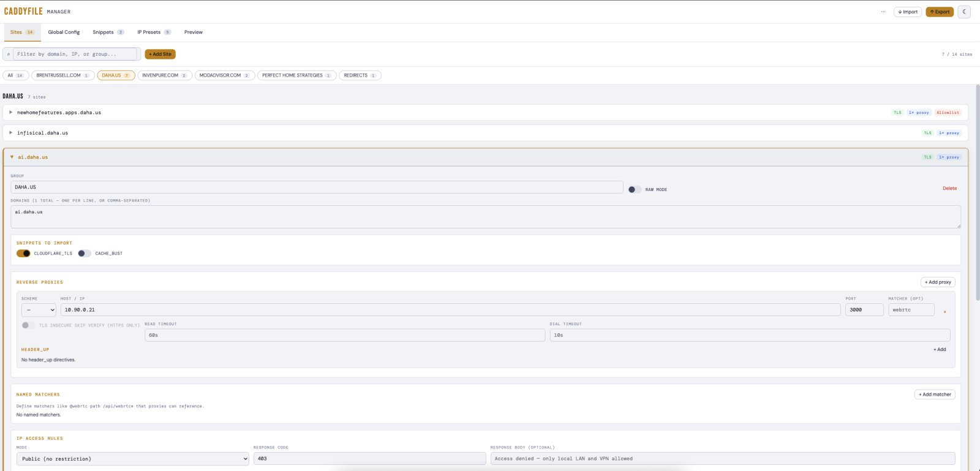Viewport: 980px width, 471px height.
Task: Filter by the MODADVISOR.COM group chip
Action: click(x=225, y=75)
